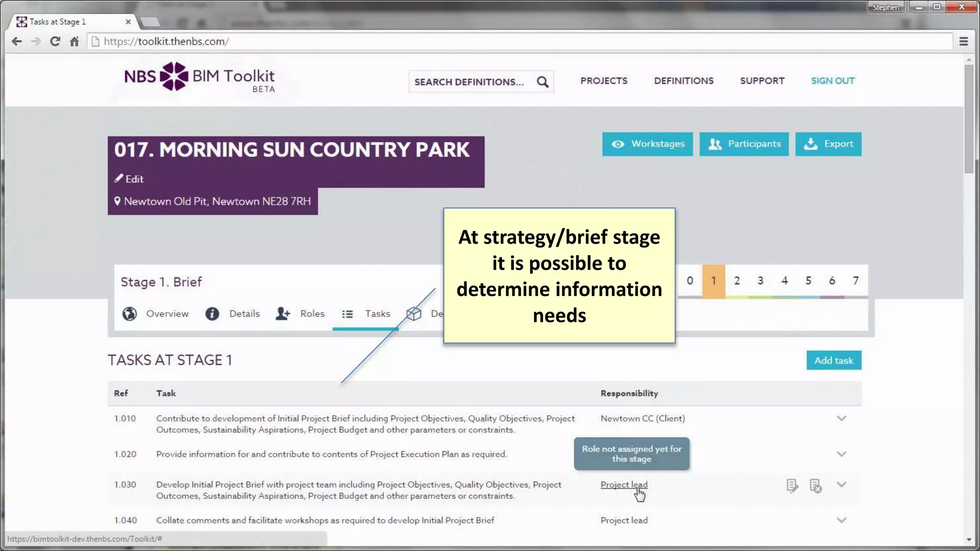980x551 pixels.
Task: Switch to stage 0
Action: [690, 281]
